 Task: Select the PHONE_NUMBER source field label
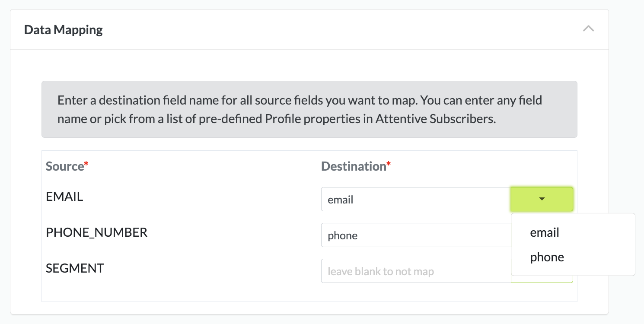96,232
